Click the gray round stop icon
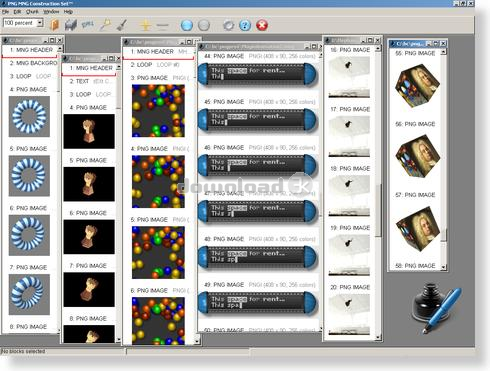The width and height of the screenshot is (490, 371). [x=204, y=25]
